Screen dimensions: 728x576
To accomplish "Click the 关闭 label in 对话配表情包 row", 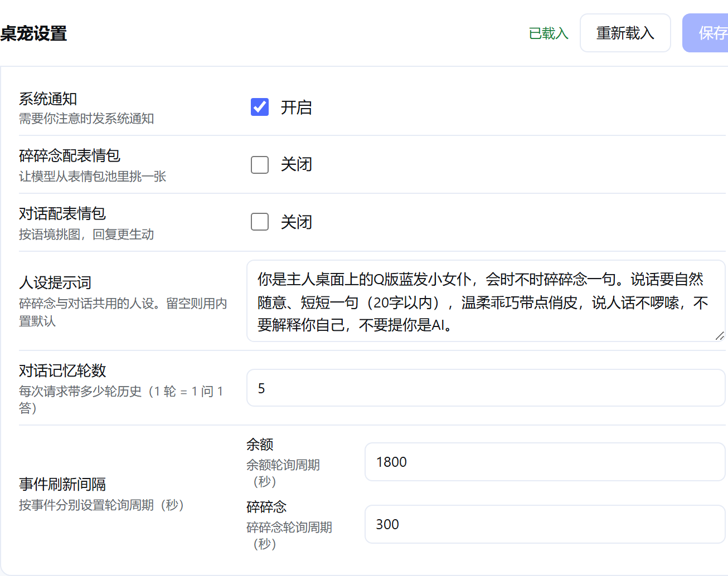I will point(296,222).
